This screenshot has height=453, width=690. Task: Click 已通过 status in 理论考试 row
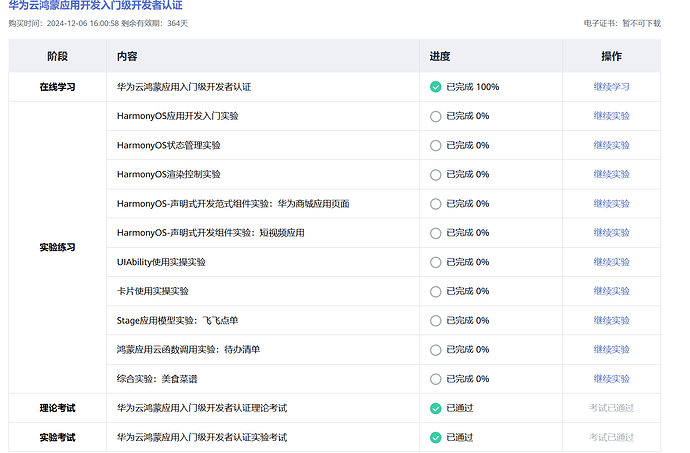point(459,408)
